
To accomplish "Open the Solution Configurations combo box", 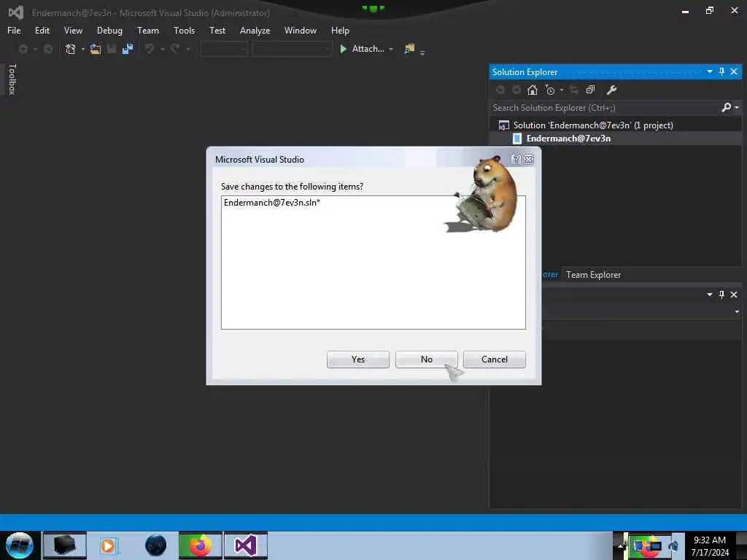I will click(x=225, y=49).
